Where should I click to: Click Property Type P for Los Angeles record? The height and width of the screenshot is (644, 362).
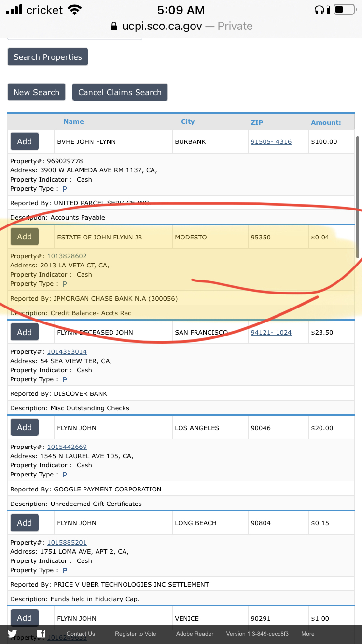[65, 475]
